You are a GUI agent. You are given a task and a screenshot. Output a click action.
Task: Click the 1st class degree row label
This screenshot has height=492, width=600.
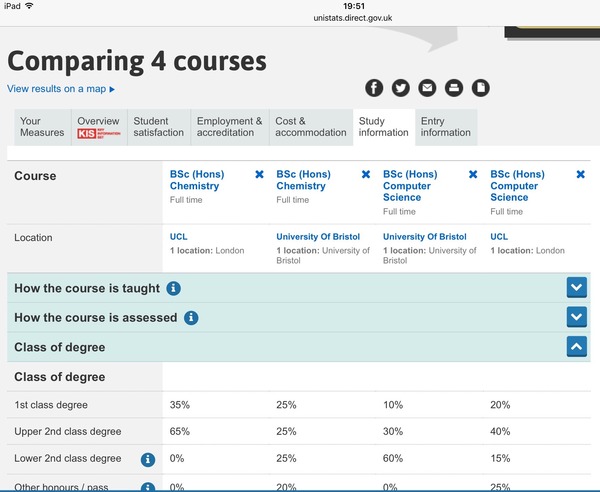51,405
